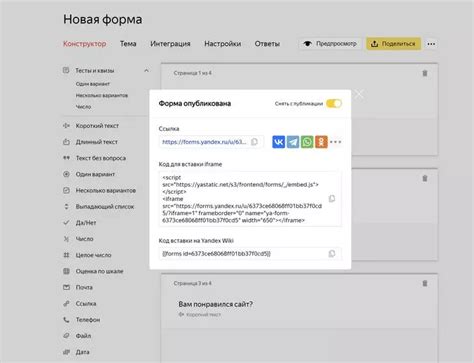Copy the form link
The image size is (474, 363).
click(x=254, y=142)
